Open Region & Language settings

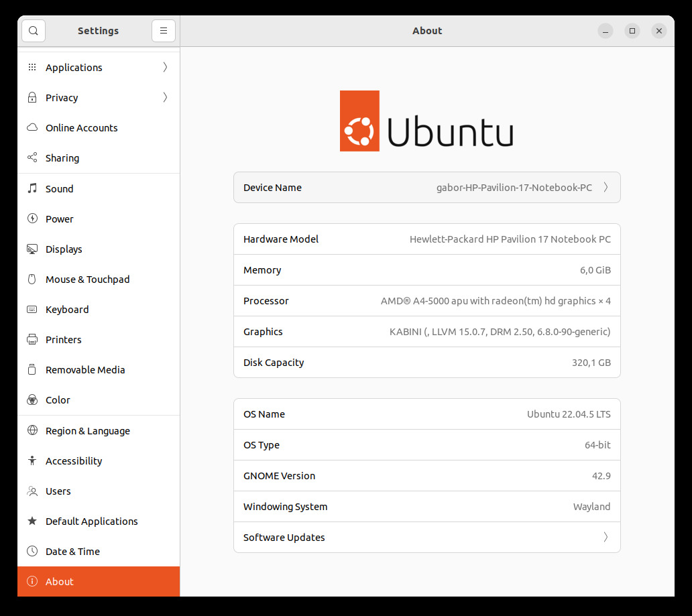pos(99,431)
